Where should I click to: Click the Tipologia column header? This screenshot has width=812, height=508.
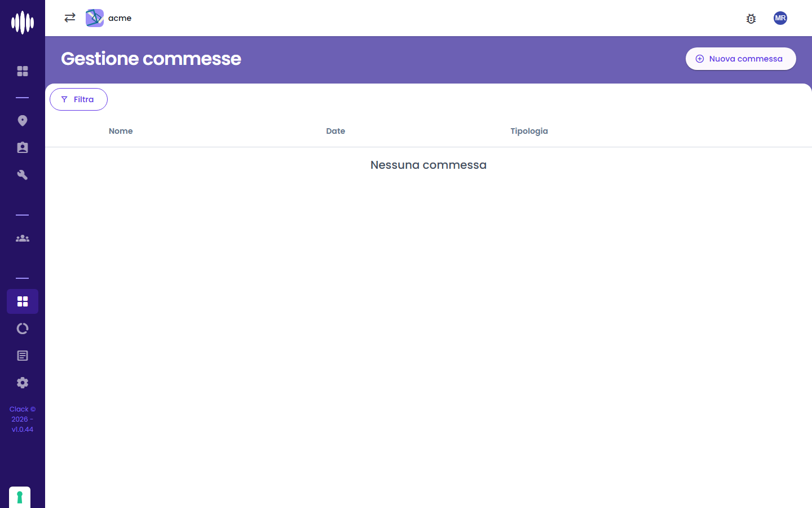(529, 131)
